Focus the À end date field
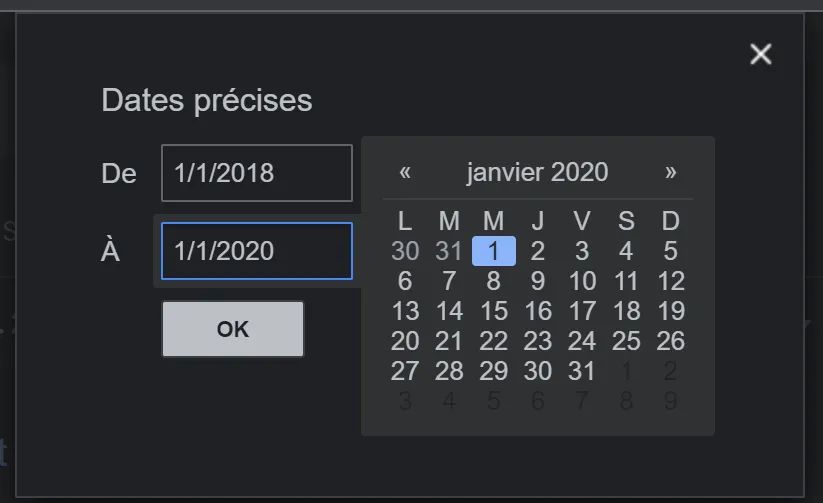This screenshot has width=823, height=503. 257,251
